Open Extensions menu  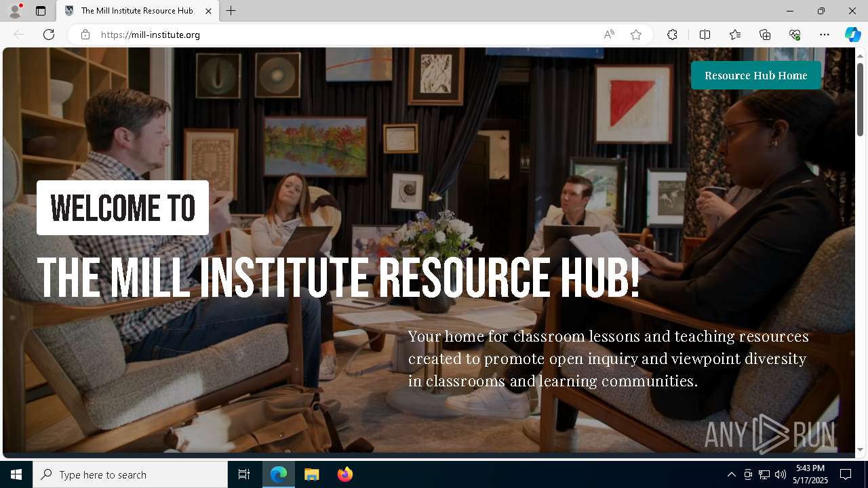point(672,35)
